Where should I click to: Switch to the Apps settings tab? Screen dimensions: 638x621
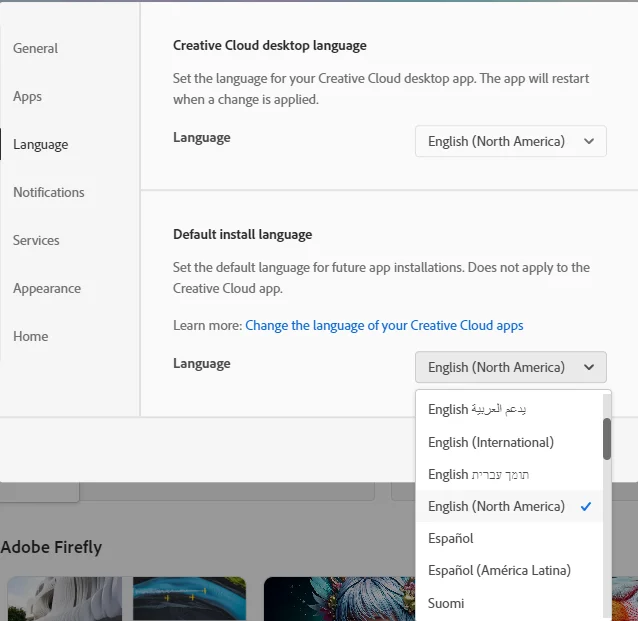tap(28, 96)
